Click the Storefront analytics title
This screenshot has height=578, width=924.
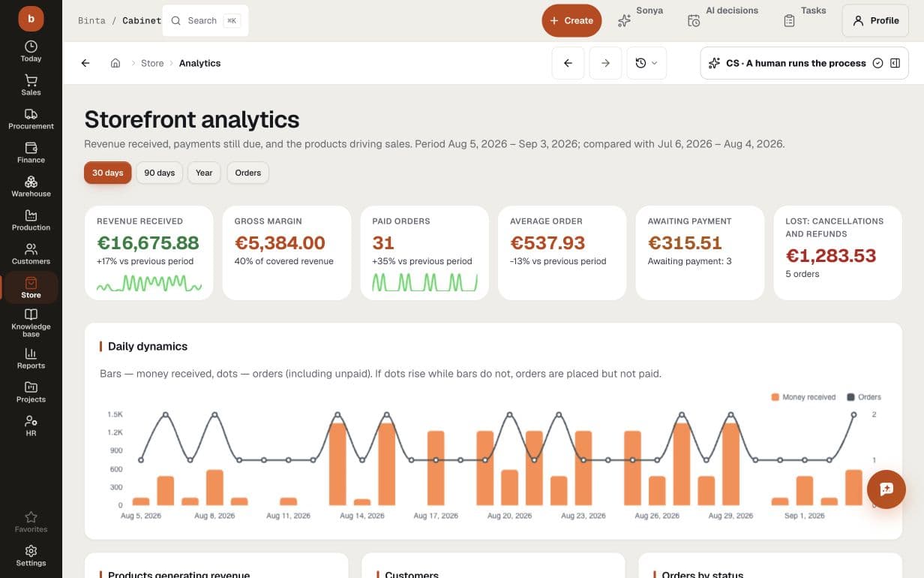pos(192,119)
